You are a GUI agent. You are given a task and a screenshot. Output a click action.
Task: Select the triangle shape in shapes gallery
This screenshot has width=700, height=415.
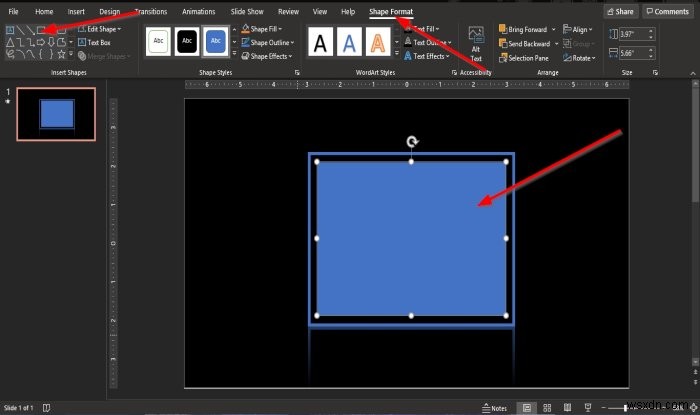coord(9,42)
